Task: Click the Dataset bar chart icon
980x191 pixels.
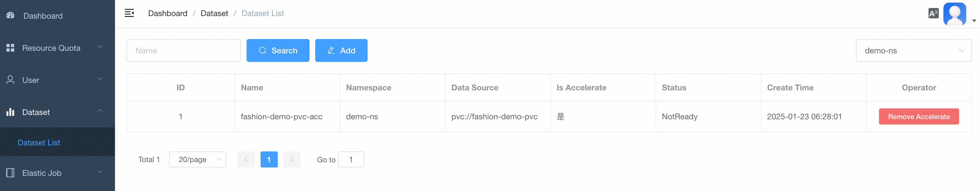Action: pyautogui.click(x=10, y=112)
